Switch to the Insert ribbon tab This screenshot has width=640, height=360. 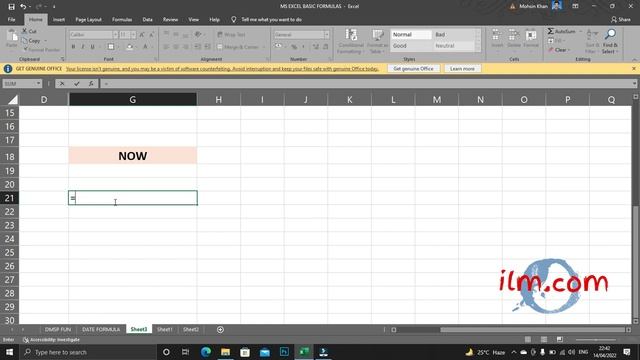click(x=59, y=20)
